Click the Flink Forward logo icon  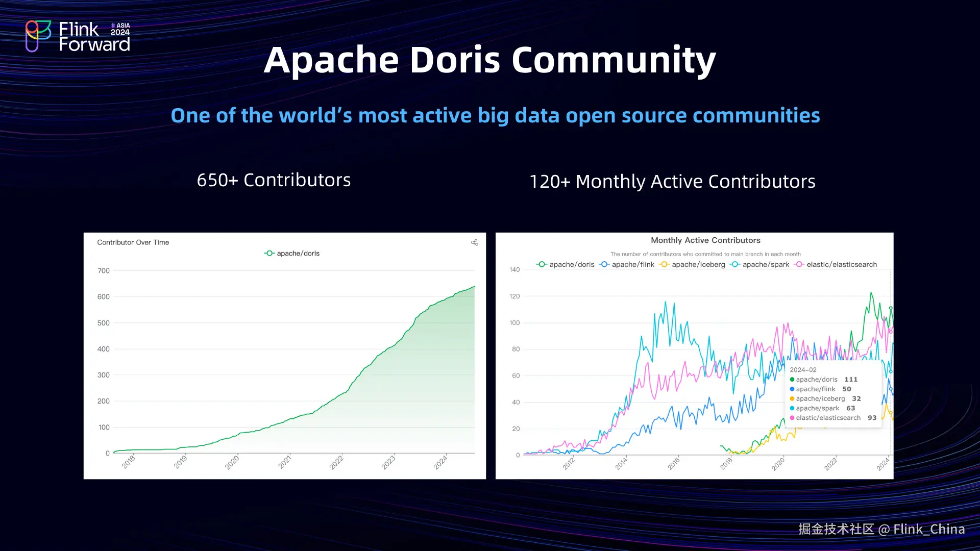click(x=38, y=36)
